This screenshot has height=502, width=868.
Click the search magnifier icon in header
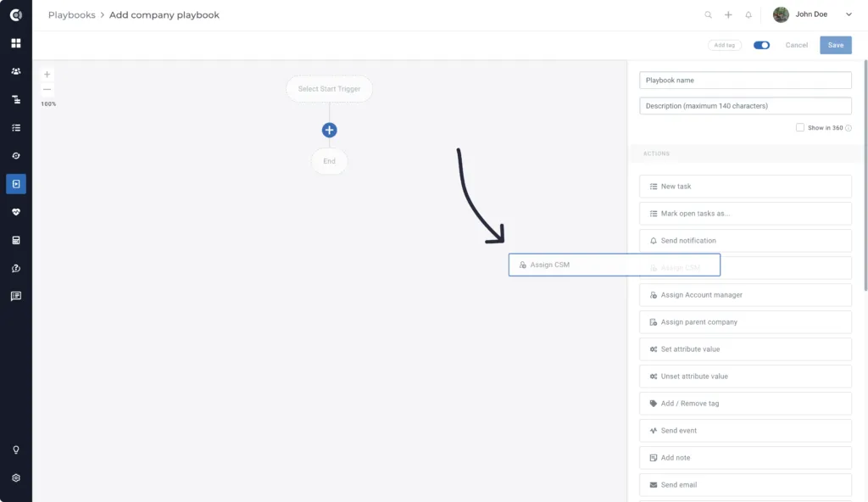(708, 15)
